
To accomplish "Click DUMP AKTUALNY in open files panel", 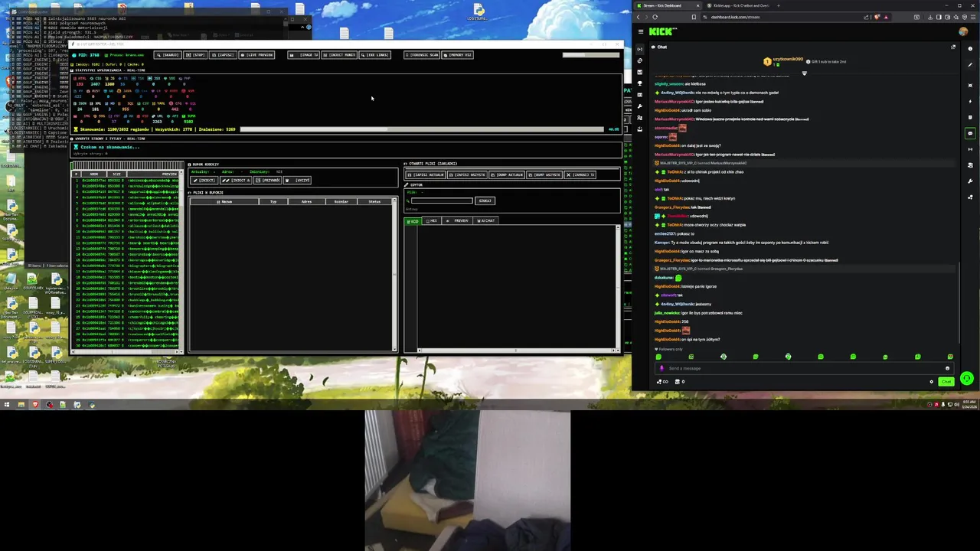I will coord(507,175).
